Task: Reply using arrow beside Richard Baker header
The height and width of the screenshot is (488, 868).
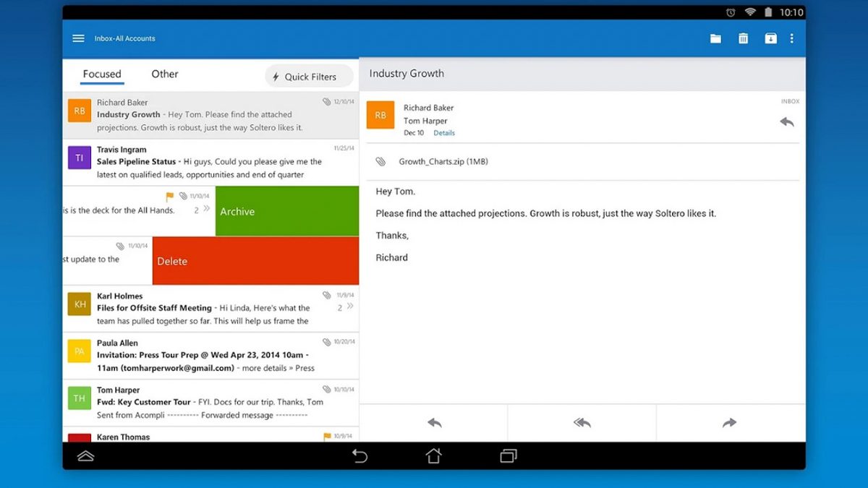Action: tap(787, 122)
